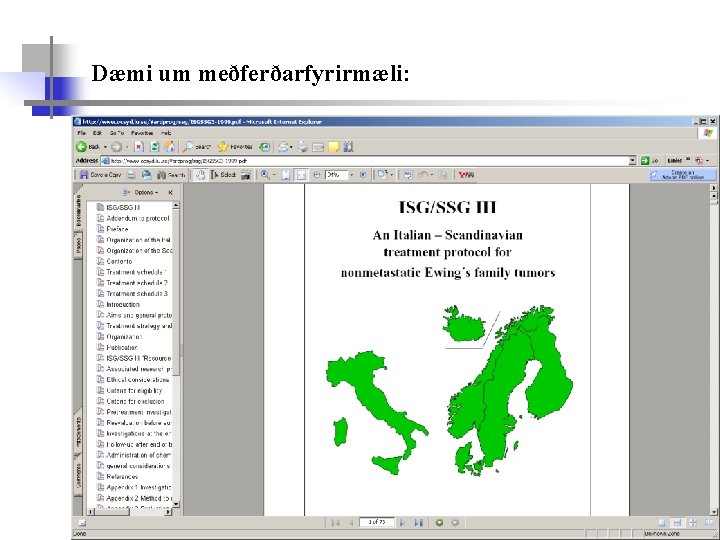Go to next page arrow
The height and width of the screenshot is (540, 720).
pyautogui.click(x=402, y=523)
